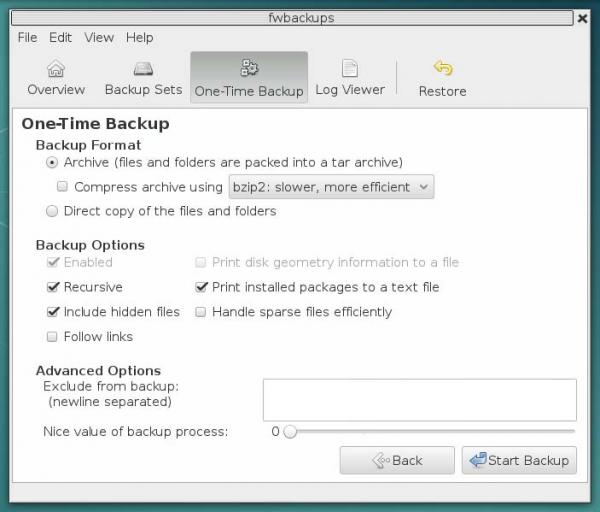Click the Backup Format heading
This screenshot has width=600, height=512.
[x=88, y=145]
